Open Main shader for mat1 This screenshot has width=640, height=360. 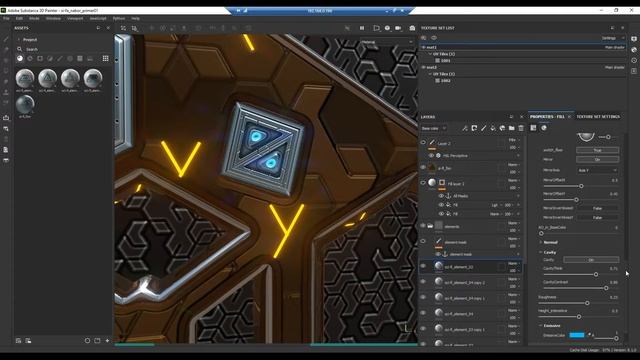[x=615, y=47]
